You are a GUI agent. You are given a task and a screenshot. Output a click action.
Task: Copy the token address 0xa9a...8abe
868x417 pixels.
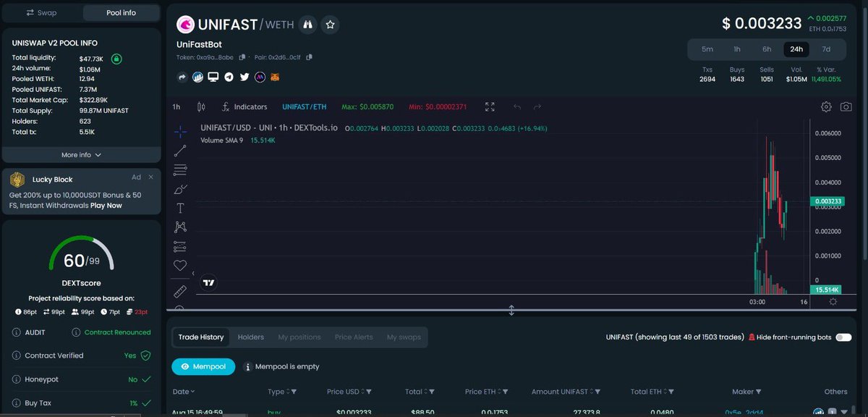(242, 56)
